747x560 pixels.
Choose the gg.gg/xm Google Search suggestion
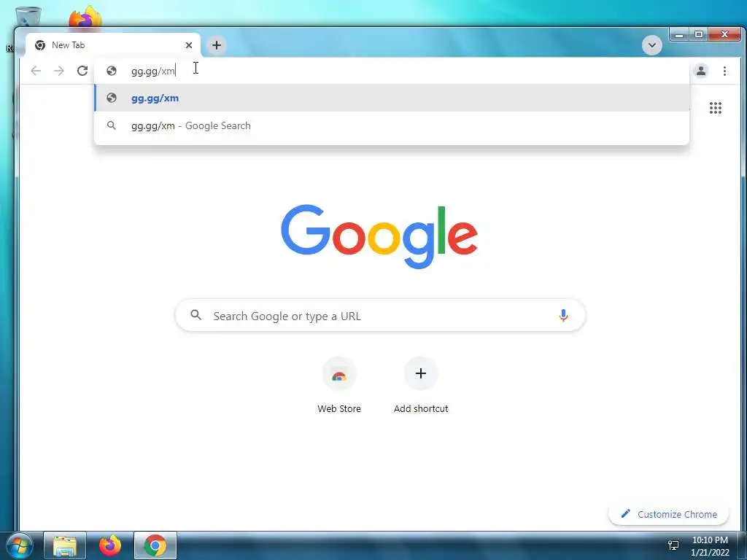(392, 125)
